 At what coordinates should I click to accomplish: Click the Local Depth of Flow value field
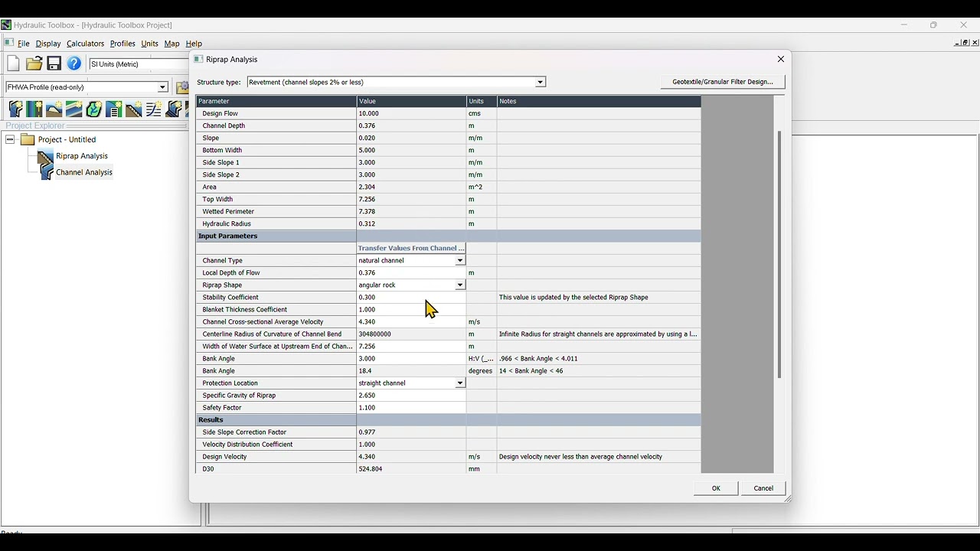[411, 272]
